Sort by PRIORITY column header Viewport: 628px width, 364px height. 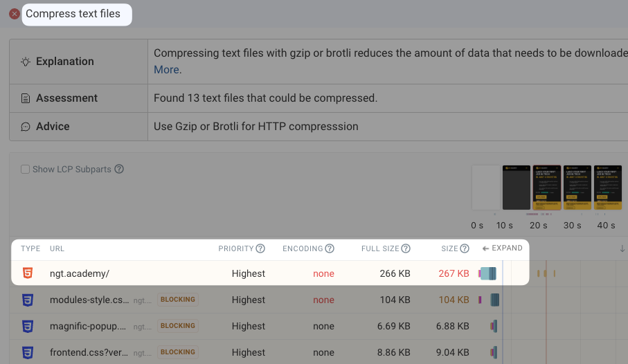pyautogui.click(x=236, y=248)
